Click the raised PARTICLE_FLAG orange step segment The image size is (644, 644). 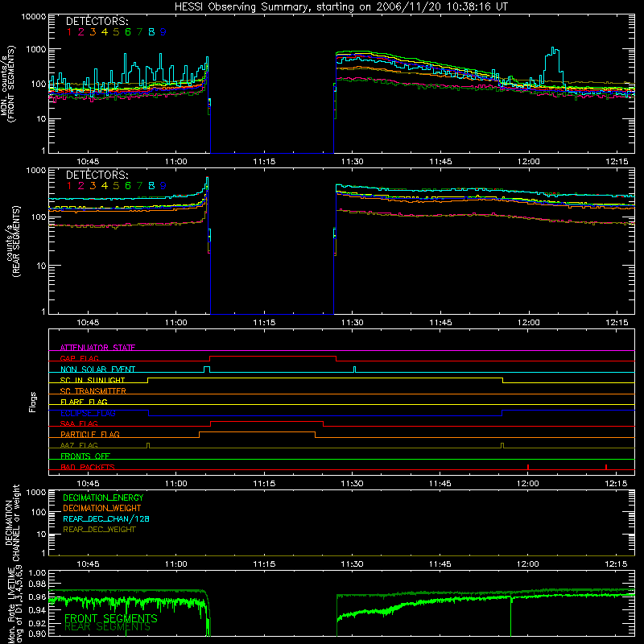pyautogui.click(x=257, y=432)
